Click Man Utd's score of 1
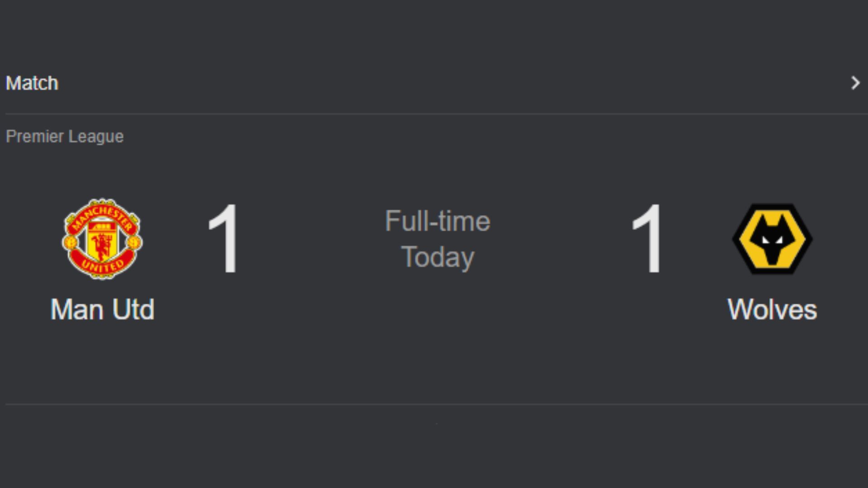The image size is (868, 488). [x=223, y=239]
